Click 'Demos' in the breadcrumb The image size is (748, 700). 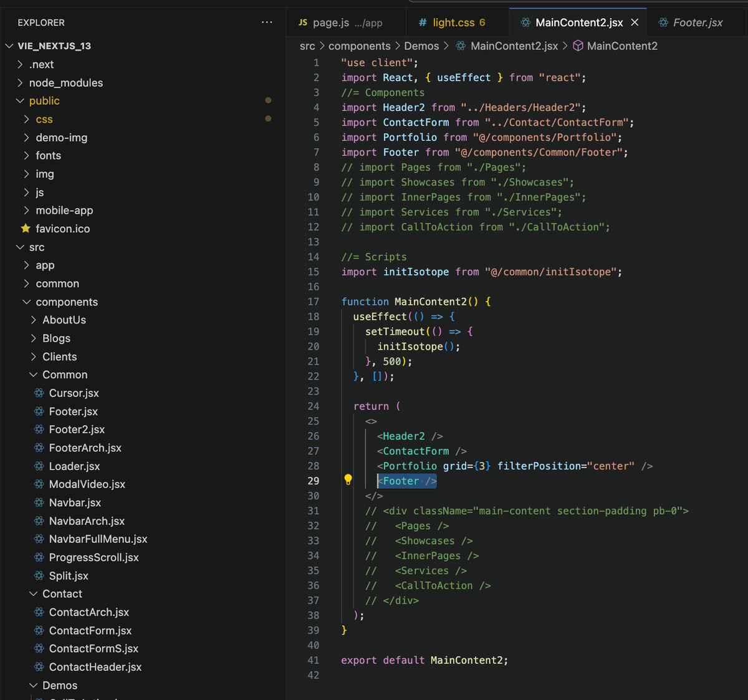point(421,46)
